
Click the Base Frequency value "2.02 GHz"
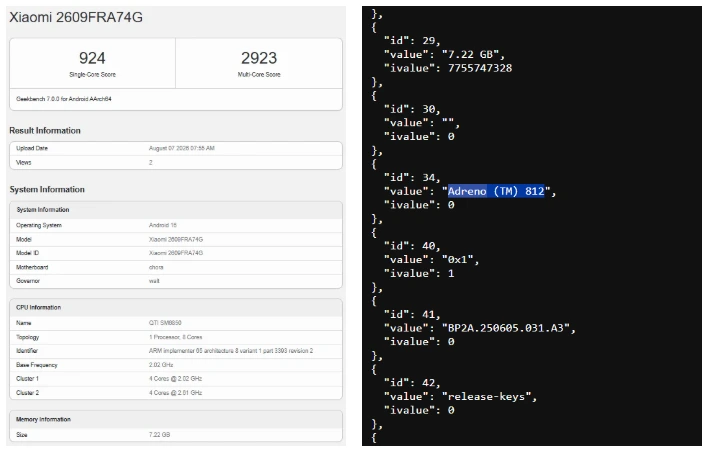tap(161, 365)
